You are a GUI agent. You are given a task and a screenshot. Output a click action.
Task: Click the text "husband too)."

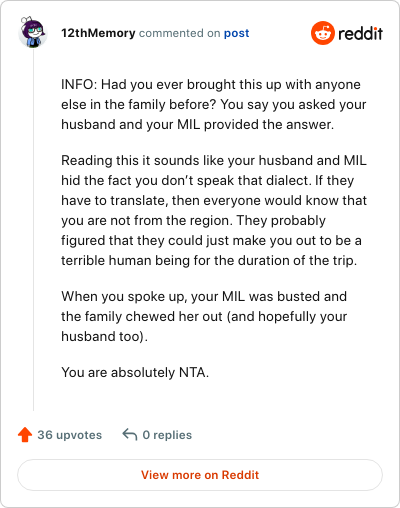[104, 336]
